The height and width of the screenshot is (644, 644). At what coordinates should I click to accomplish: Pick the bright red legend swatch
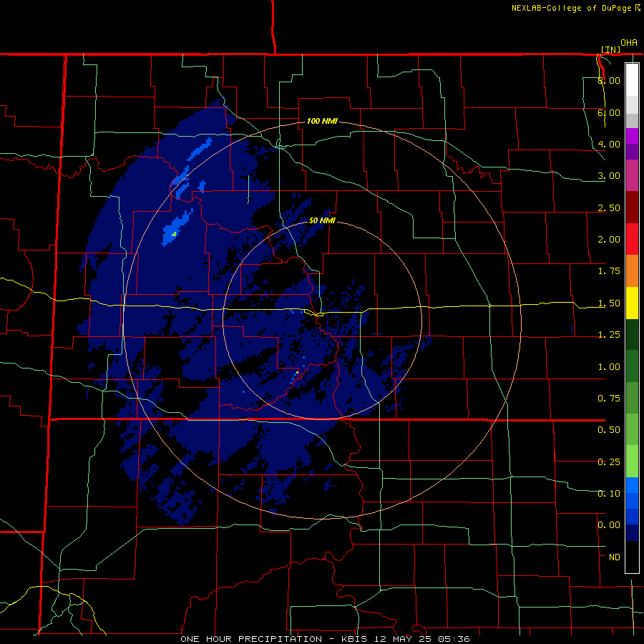click(x=632, y=240)
